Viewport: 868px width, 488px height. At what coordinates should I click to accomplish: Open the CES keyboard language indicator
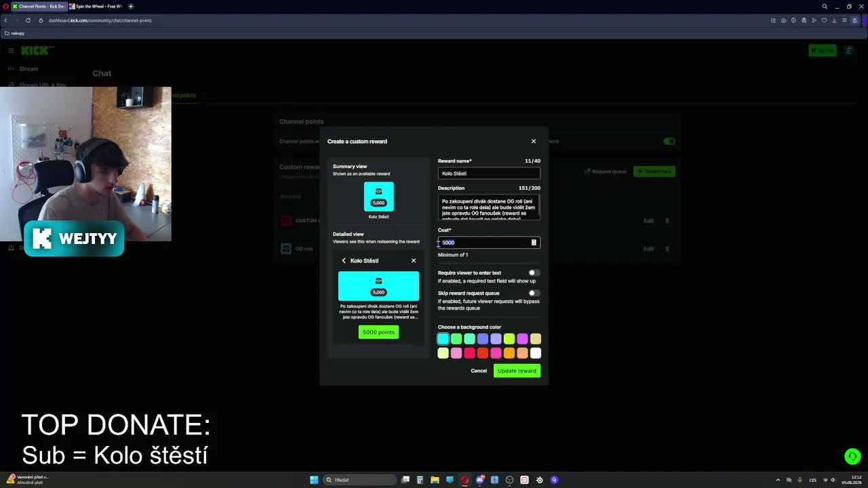813,480
